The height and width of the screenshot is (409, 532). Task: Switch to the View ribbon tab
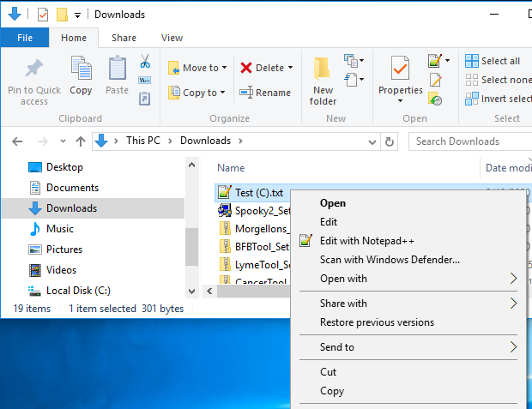point(172,38)
